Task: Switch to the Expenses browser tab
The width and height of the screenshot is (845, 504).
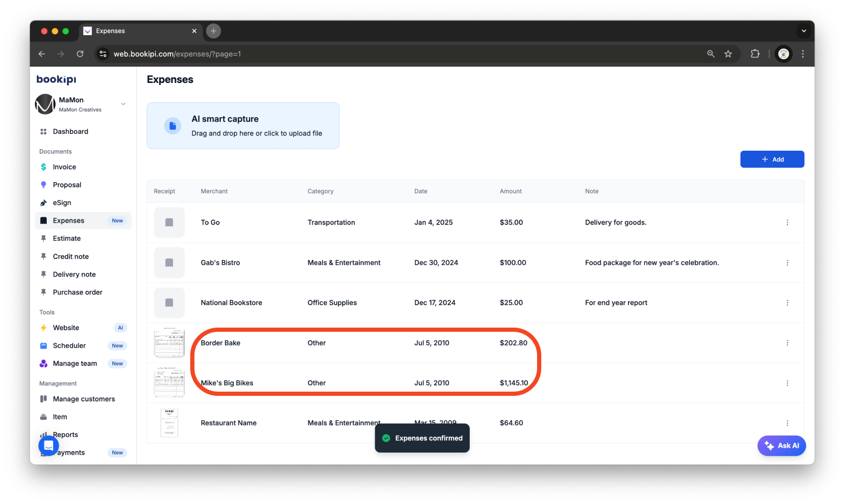Action: tap(112, 31)
